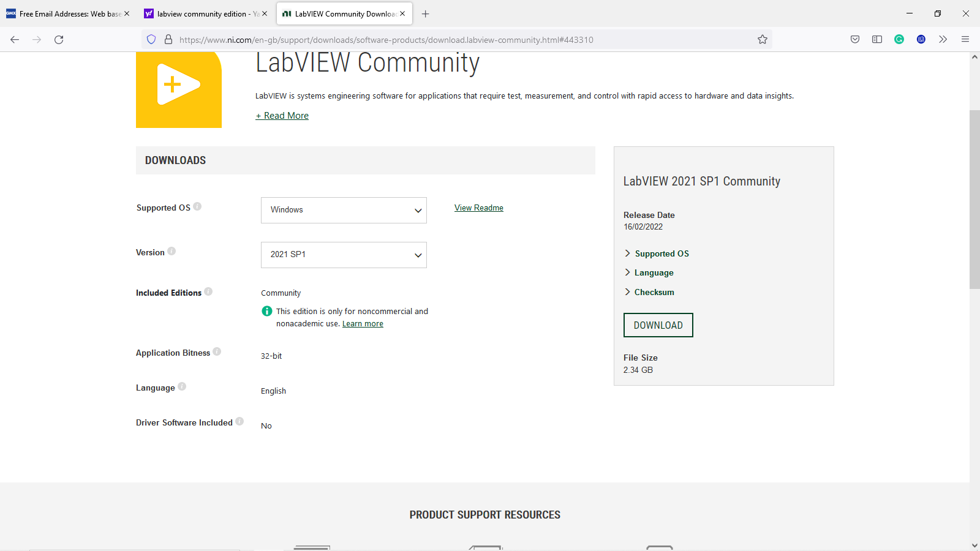Close the Free Email Addresses tab
Viewport: 980px width, 551px height.
(127, 13)
